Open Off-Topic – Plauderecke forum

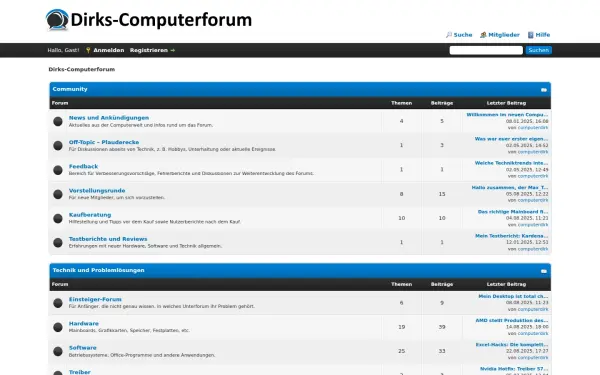[104, 142]
